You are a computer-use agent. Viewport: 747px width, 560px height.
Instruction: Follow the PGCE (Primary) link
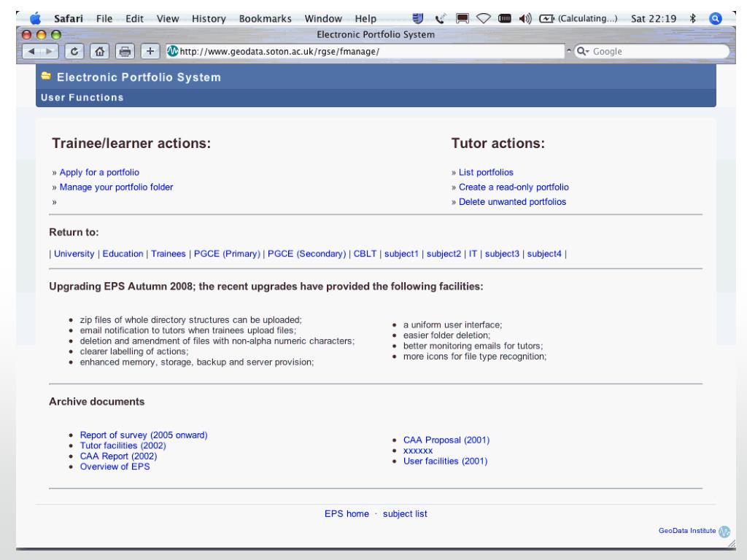(227, 254)
